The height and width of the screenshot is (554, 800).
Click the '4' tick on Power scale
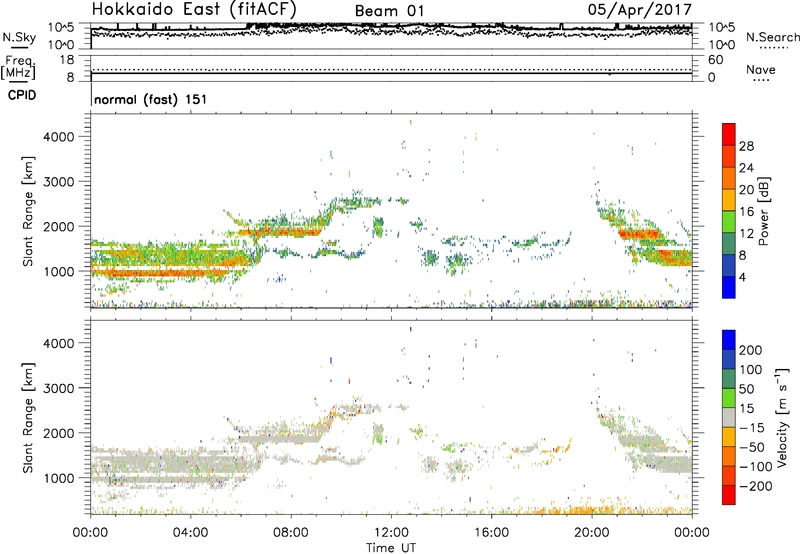(743, 278)
